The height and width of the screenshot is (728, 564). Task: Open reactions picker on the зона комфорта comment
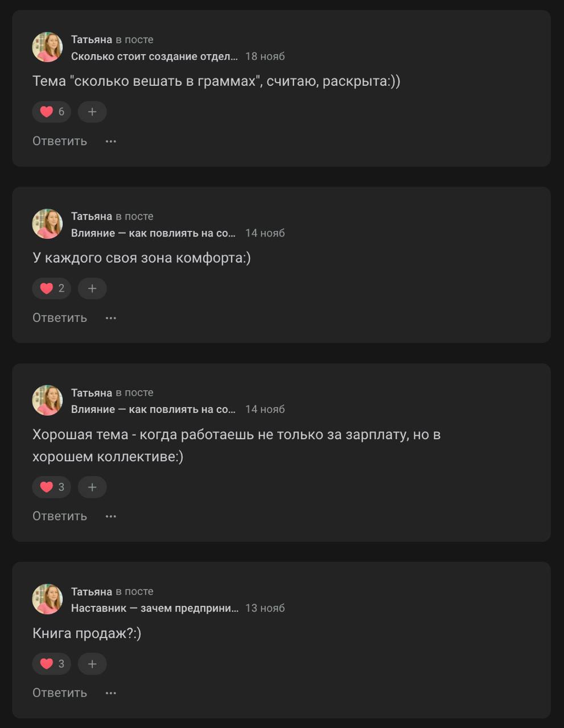coord(92,288)
